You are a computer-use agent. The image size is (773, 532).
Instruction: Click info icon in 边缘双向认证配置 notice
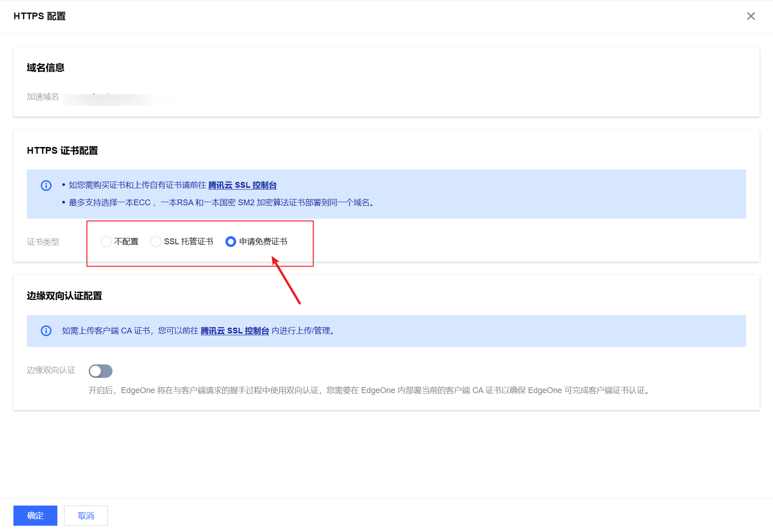46,331
